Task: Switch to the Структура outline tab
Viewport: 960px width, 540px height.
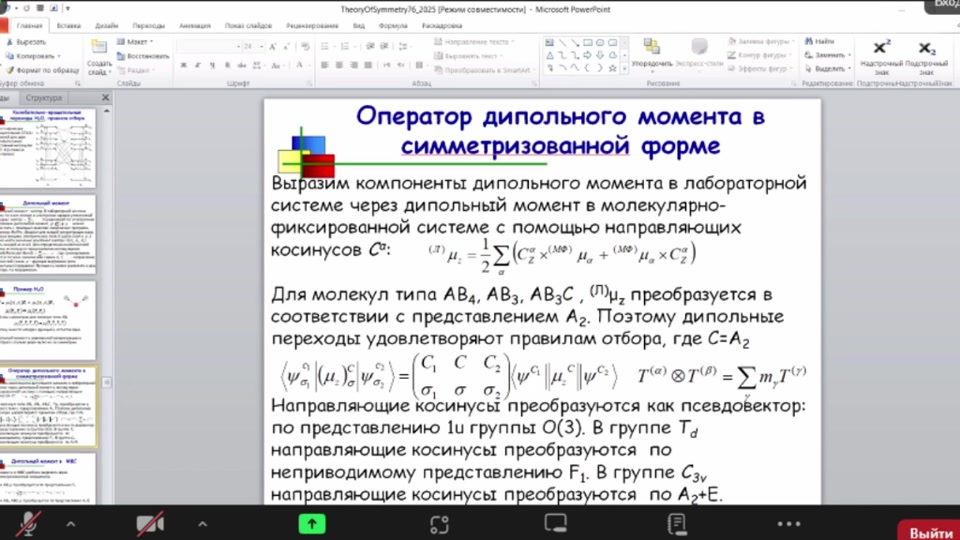Action: [x=44, y=98]
